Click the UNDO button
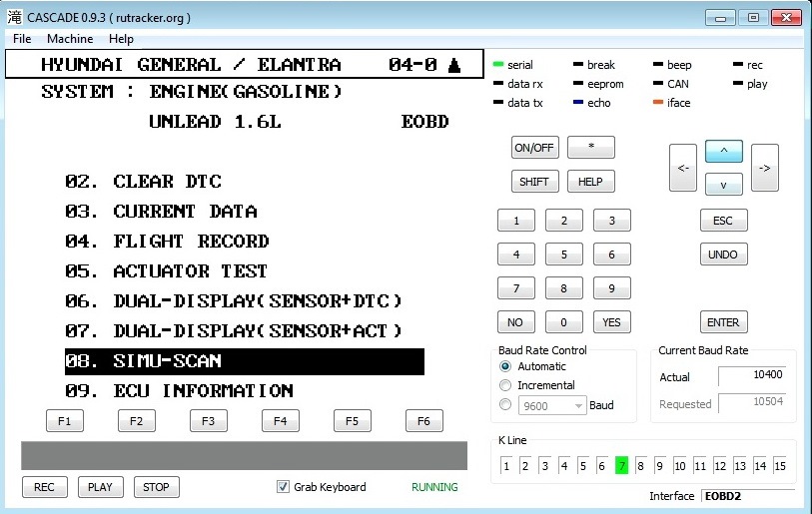This screenshot has height=514, width=812. [x=723, y=255]
